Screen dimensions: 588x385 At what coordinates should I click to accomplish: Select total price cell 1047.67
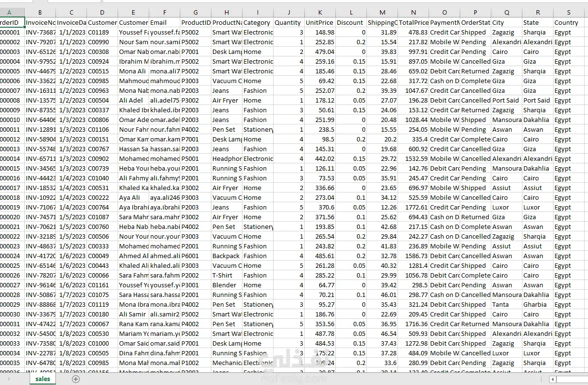pos(414,90)
